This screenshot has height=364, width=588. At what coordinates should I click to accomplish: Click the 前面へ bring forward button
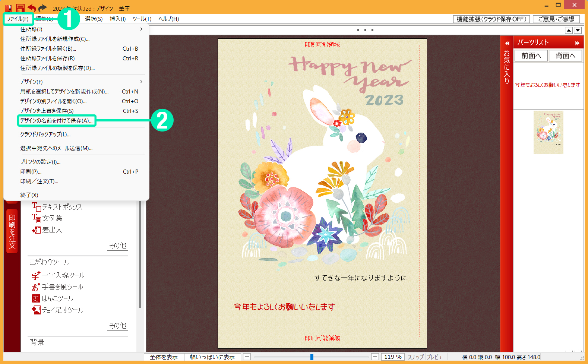531,56
